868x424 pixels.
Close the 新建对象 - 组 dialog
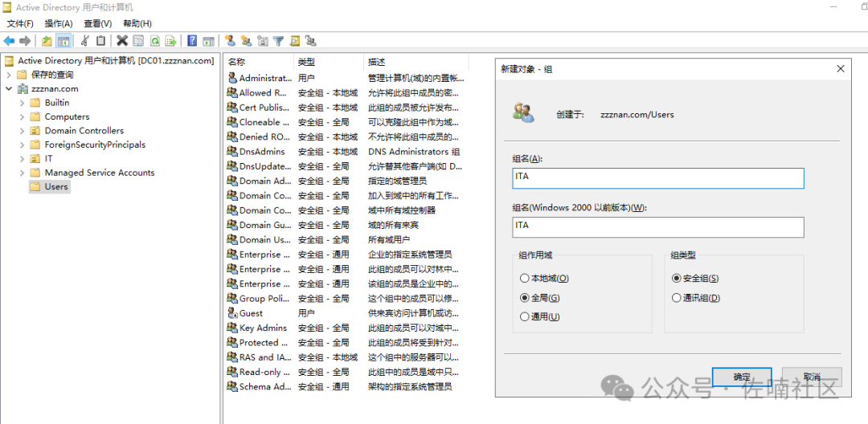click(841, 69)
